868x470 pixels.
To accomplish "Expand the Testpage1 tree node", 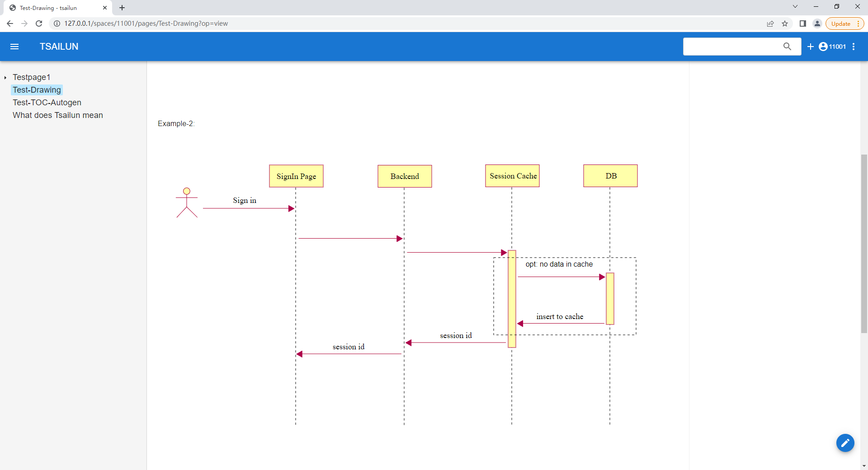I will [5, 78].
